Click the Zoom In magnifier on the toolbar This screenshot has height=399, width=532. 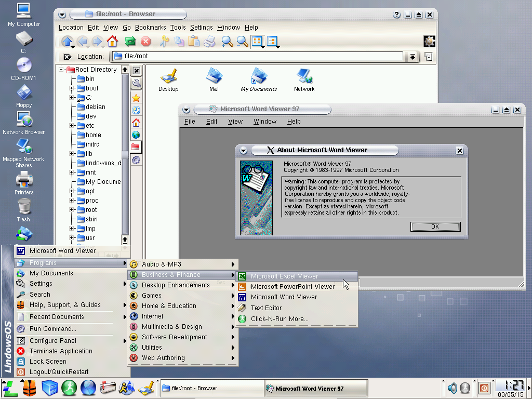point(225,42)
